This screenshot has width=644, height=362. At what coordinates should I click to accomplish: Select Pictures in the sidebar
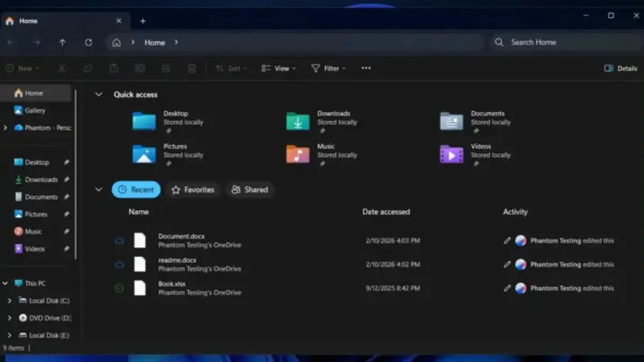(x=36, y=215)
